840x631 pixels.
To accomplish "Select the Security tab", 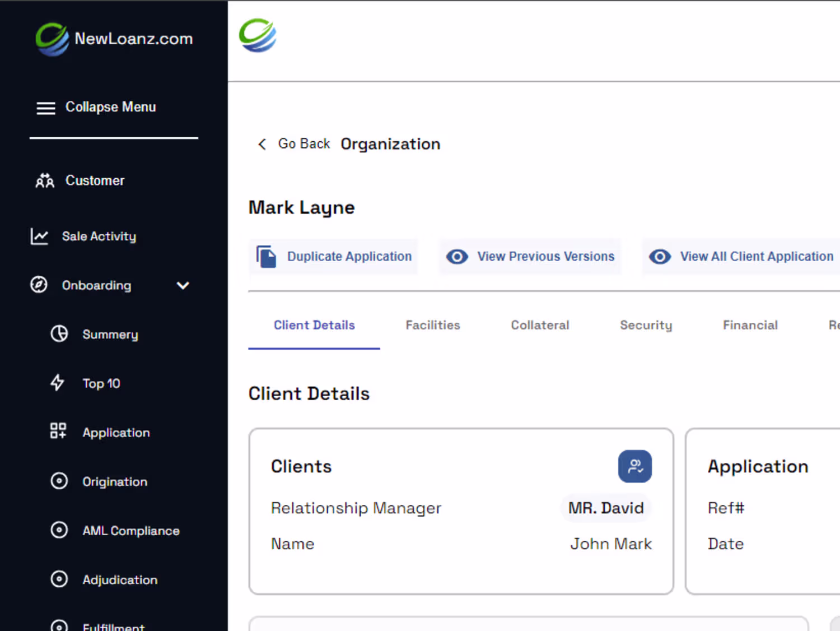I will tap(646, 325).
